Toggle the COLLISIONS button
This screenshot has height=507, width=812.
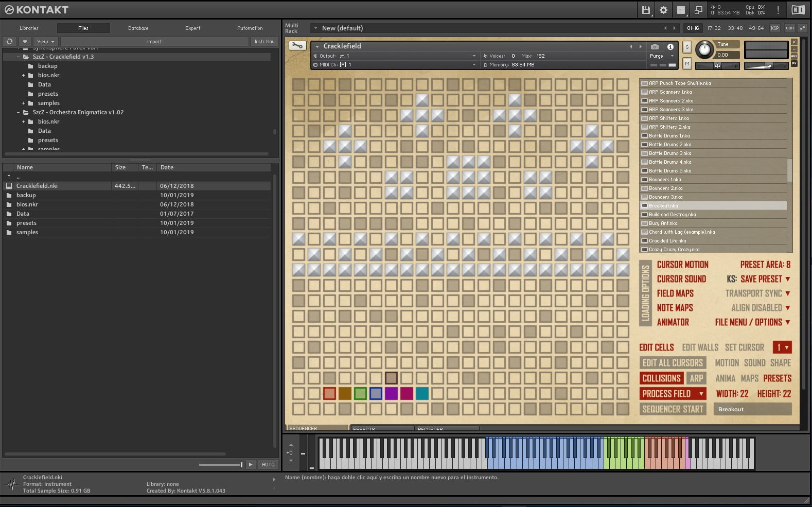click(x=661, y=378)
